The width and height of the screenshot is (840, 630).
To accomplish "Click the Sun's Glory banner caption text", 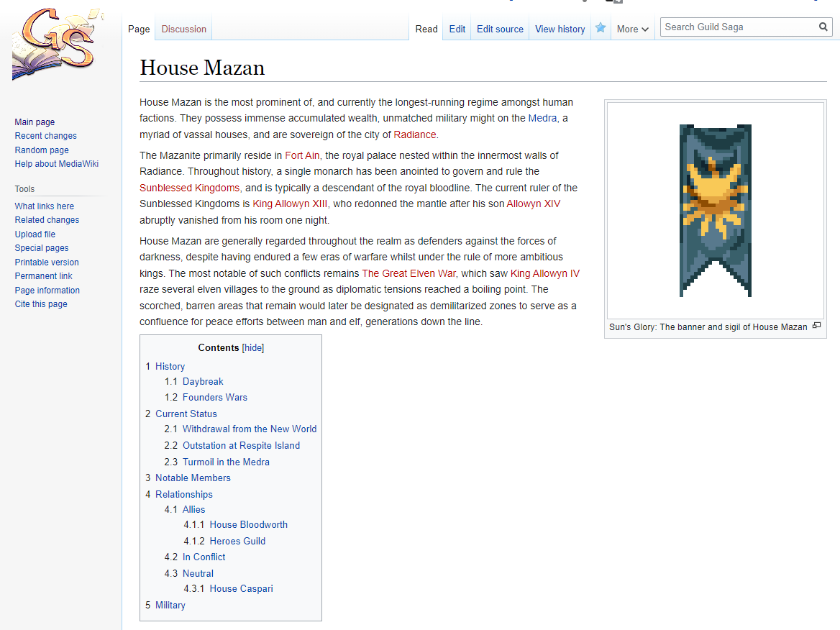I will point(708,327).
